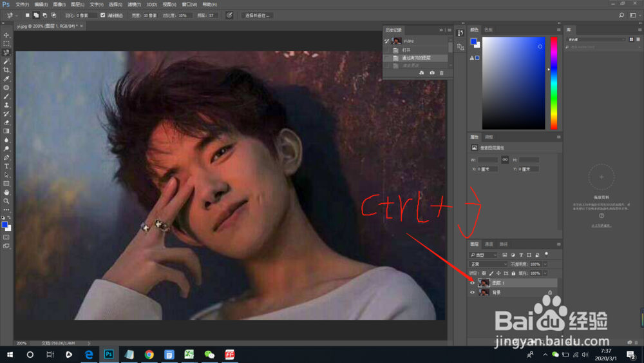Select the Pen tool
Screen dimensions: 644x363
6,157
